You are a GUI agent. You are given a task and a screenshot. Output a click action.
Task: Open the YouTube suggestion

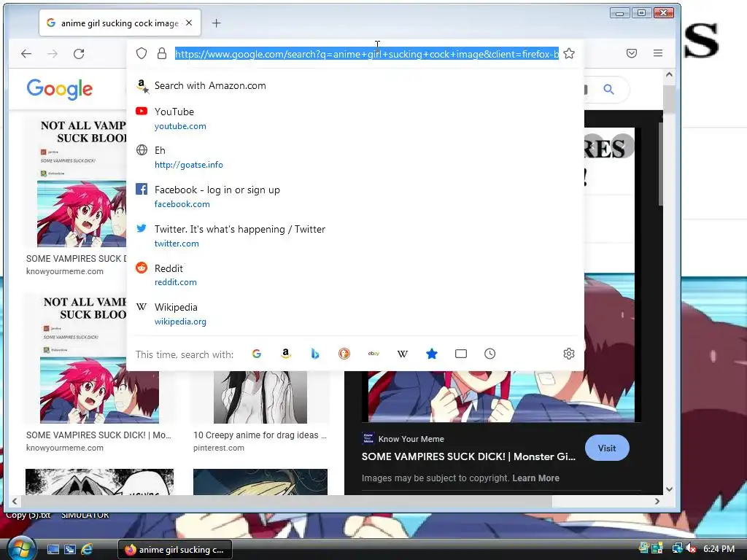[x=355, y=119]
